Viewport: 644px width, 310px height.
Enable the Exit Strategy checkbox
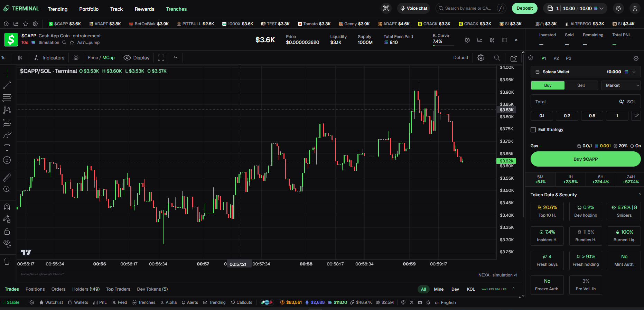533,130
